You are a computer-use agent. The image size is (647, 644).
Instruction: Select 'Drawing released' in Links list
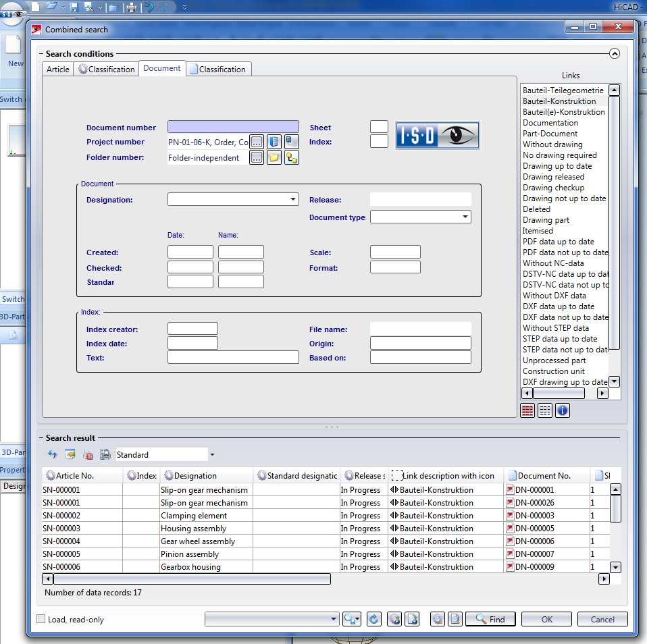pos(553,177)
